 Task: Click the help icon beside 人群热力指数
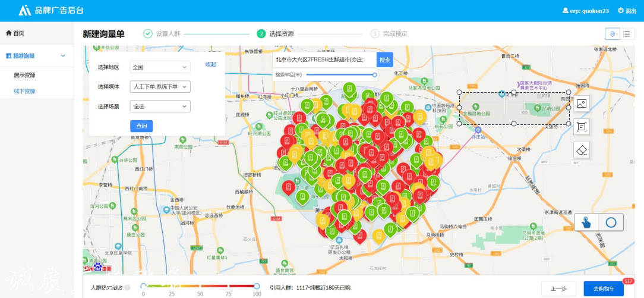[x=127, y=288]
